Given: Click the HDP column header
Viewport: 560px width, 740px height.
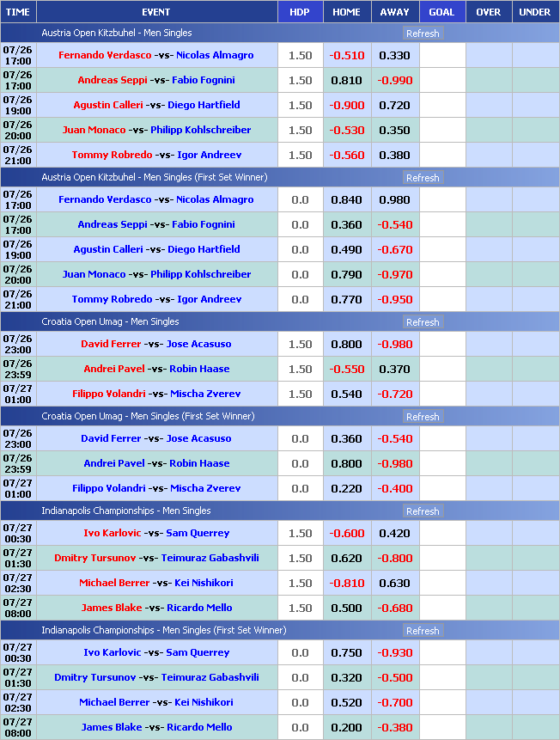Looking at the screenshot, I should tap(300, 12).
